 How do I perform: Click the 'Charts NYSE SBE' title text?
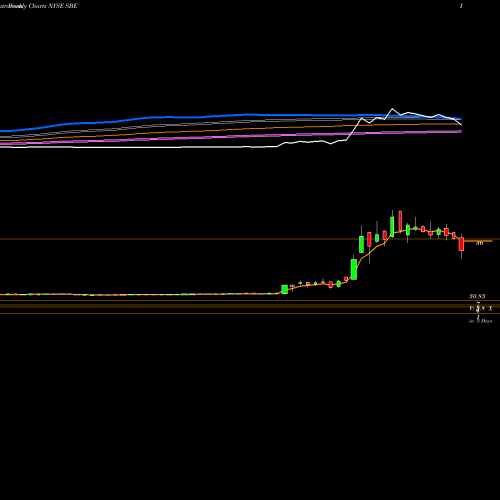tap(53, 6)
